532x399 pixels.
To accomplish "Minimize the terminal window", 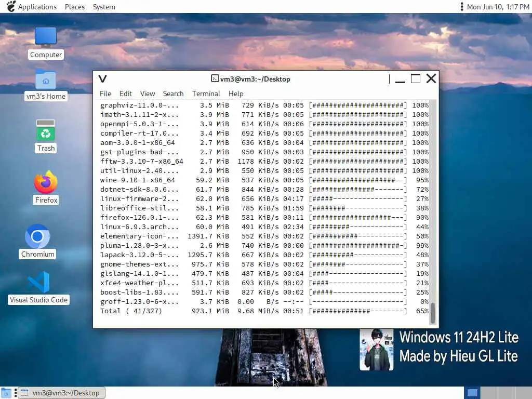I will [x=400, y=79].
